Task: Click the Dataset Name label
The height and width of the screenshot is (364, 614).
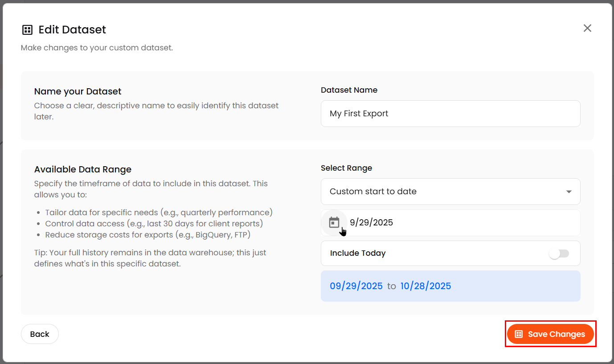Action: 349,90
